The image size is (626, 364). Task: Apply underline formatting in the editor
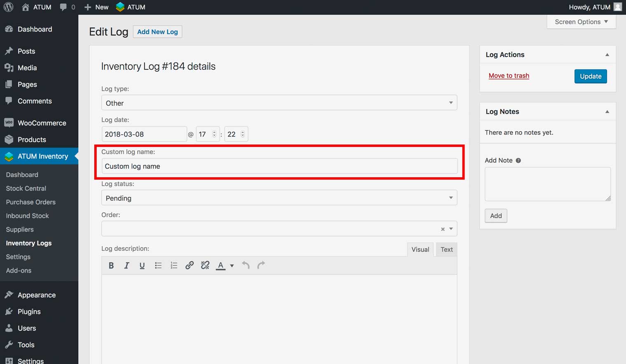[x=142, y=265]
